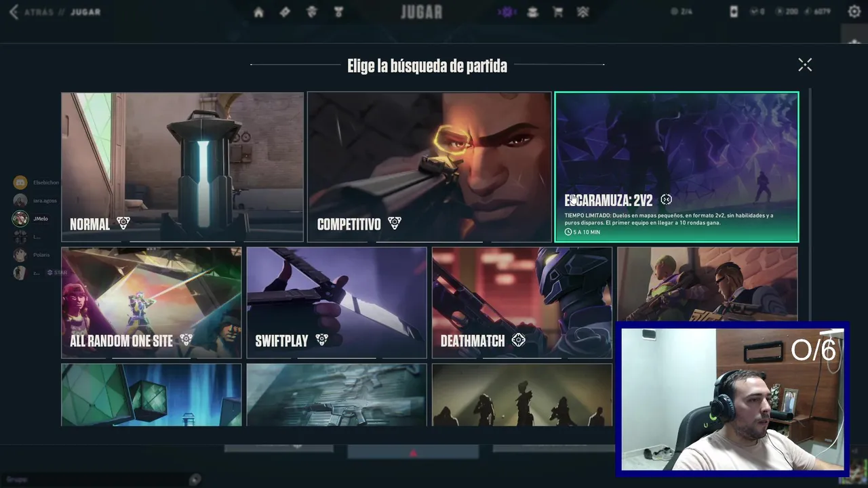This screenshot has height=488, width=868.
Task: Click the crosshair icon next to DEATHMATCH
Action: (519, 340)
